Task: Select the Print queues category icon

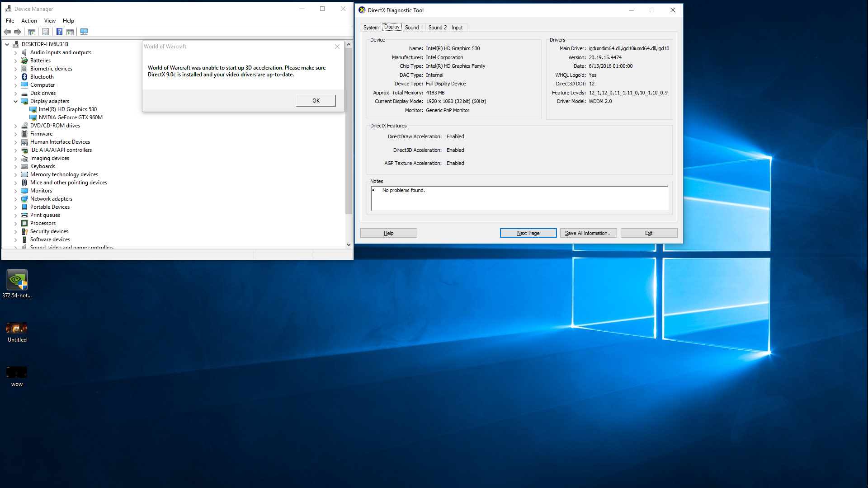Action: click(x=24, y=215)
